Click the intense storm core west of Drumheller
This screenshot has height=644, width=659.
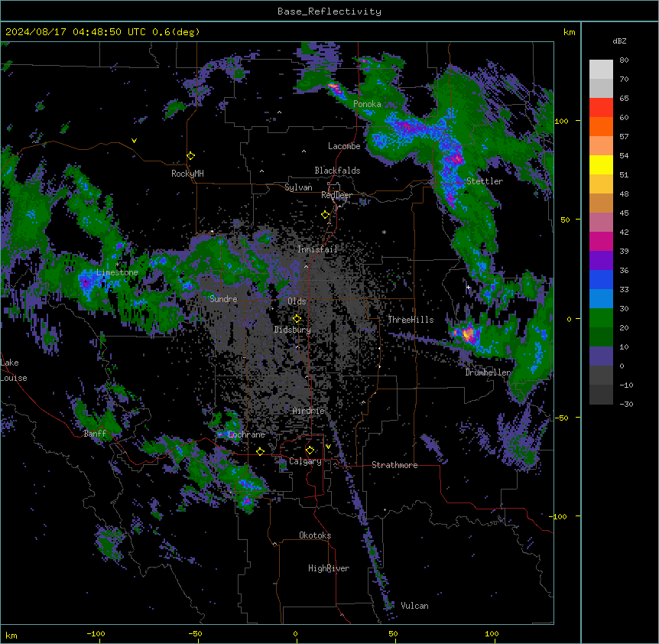click(468, 334)
